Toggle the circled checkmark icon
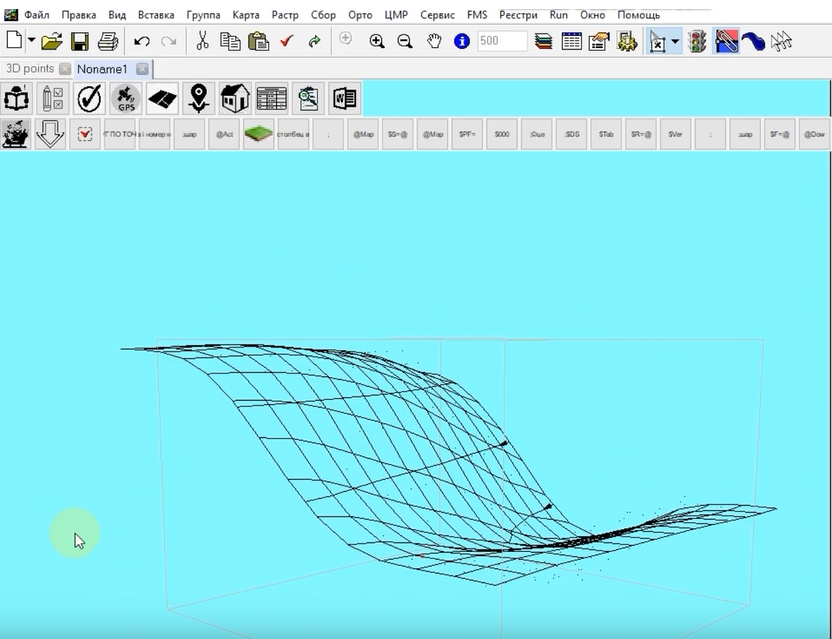Image resolution: width=832 pixels, height=639 pixels. tap(89, 98)
